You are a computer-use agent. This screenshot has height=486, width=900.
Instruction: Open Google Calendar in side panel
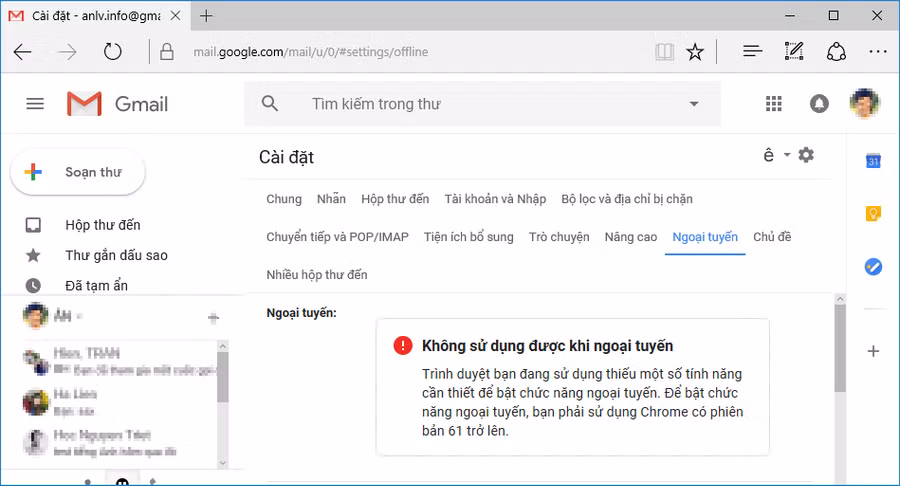tap(873, 162)
